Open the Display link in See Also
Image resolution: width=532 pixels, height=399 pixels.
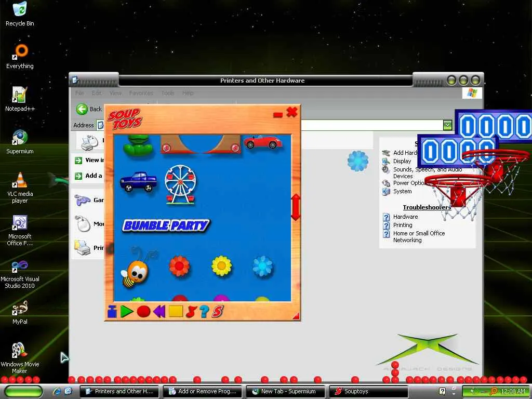pyautogui.click(x=402, y=161)
